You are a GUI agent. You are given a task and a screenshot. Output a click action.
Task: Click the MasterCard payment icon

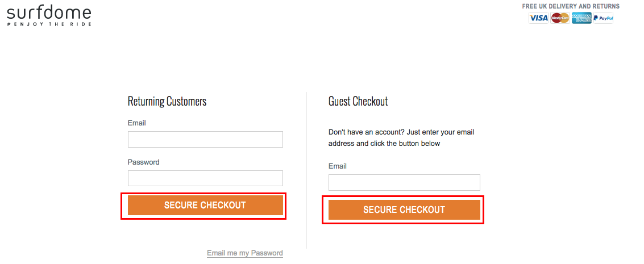click(560, 18)
